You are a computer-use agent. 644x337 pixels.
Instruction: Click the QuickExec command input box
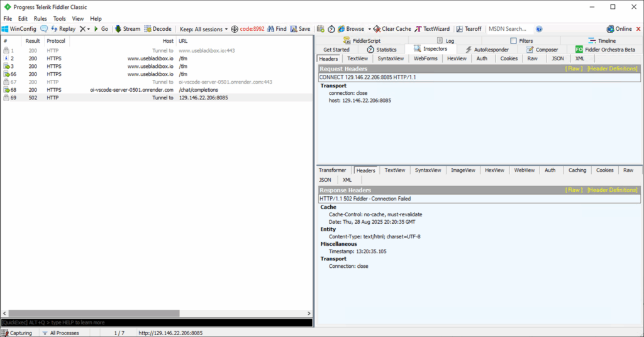157,323
